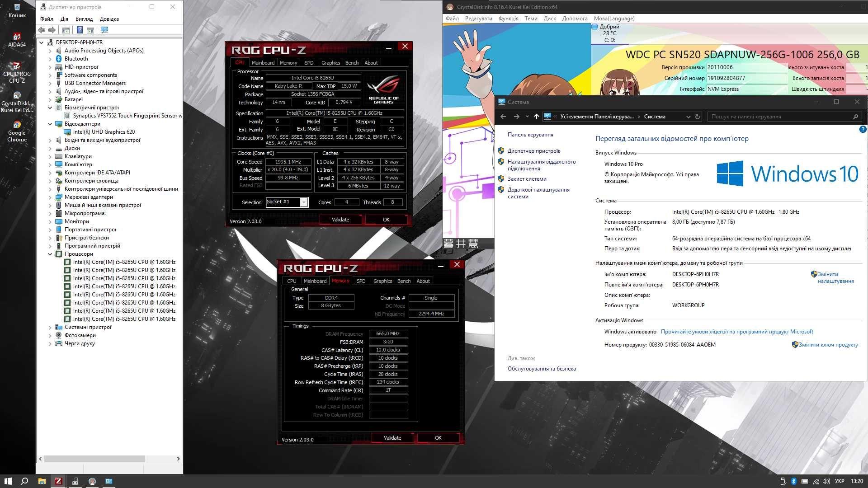Open the address bar history dropdown in System window

(688, 117)
